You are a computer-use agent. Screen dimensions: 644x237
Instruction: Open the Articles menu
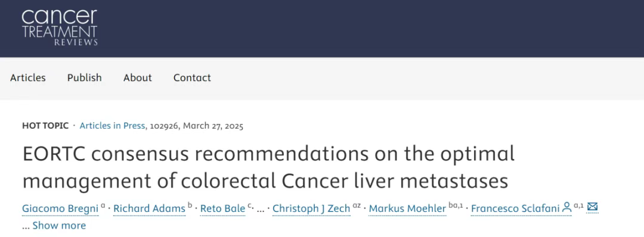click(28, 78)
